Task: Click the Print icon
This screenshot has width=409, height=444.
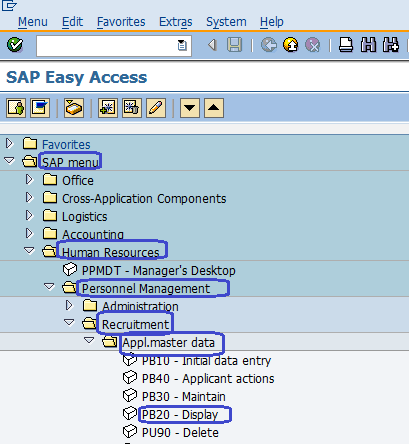Action: click(346, 45)
